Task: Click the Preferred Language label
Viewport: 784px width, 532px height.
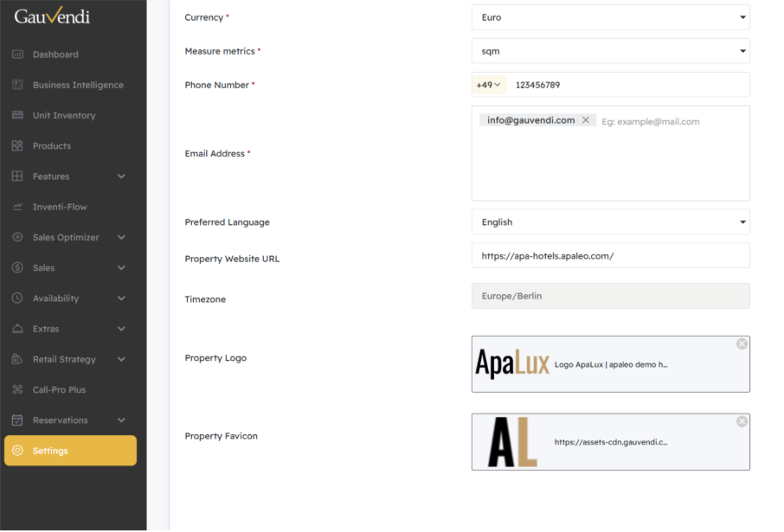Action: pos(227,222)
